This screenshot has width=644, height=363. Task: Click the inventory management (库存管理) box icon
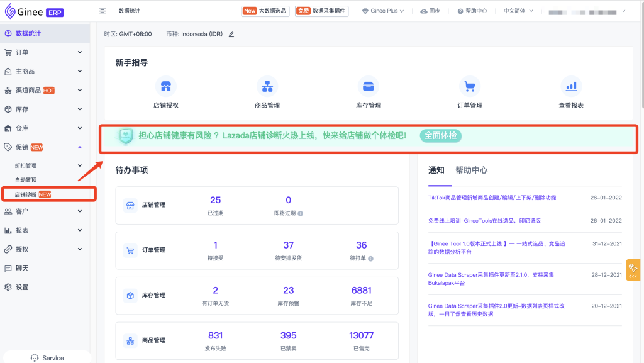(x=369, y=86)
